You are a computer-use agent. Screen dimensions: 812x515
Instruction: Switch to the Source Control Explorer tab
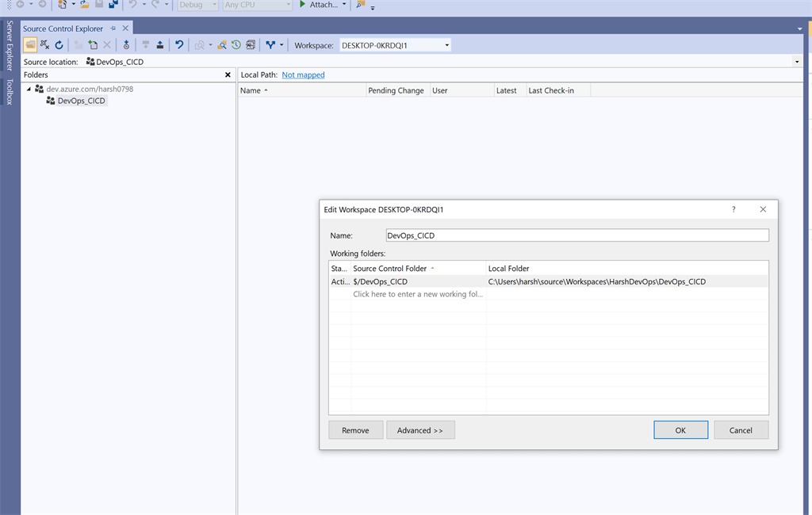[x=62, y=28]
